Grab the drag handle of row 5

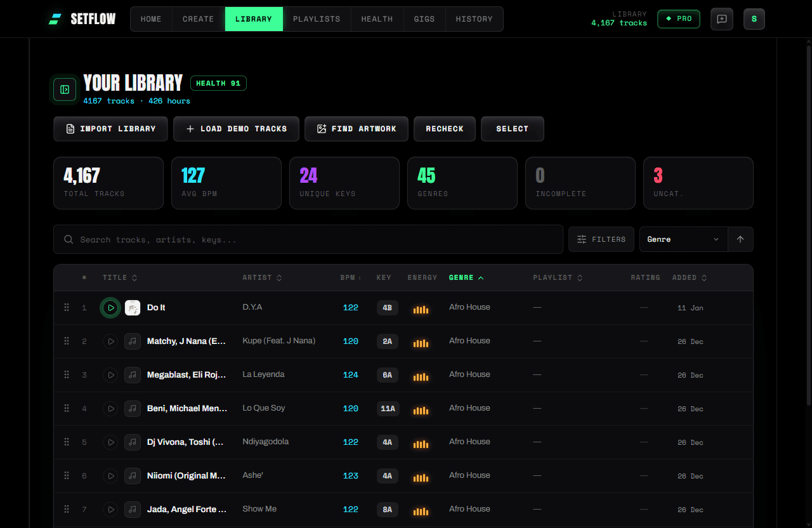coord(67,442)
